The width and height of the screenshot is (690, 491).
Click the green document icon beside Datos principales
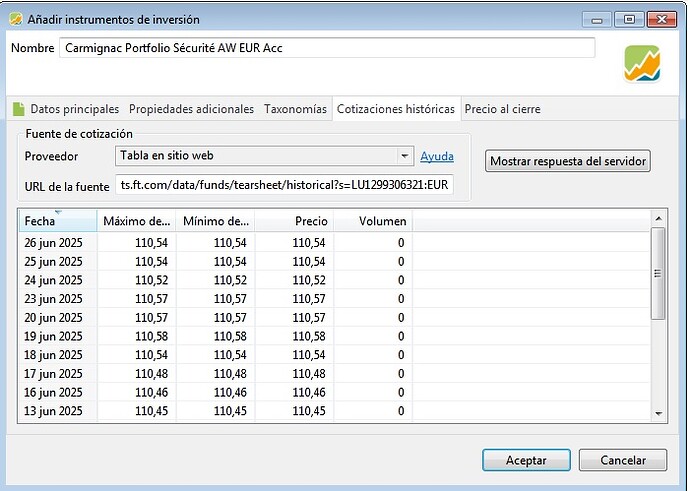18,109
